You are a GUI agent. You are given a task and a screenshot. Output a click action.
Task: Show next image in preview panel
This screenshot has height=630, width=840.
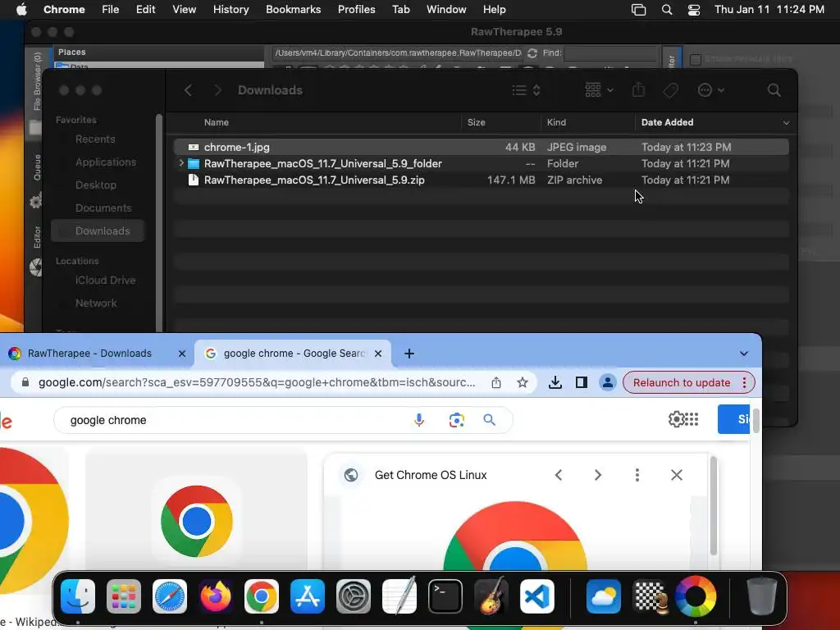click(x=598, y=475)
